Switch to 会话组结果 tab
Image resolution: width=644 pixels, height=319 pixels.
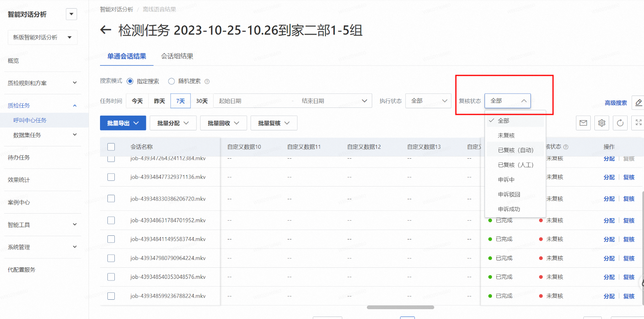point(177,56)
